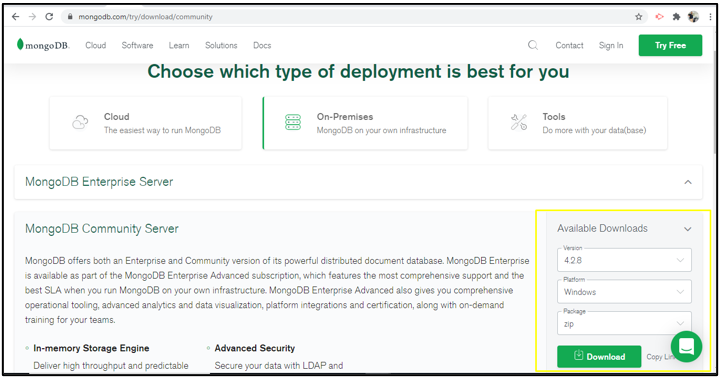This screenshot has width=723, height=379.
Task: Open the browser extensions puzzle icon
Action: tap(676, 17)
